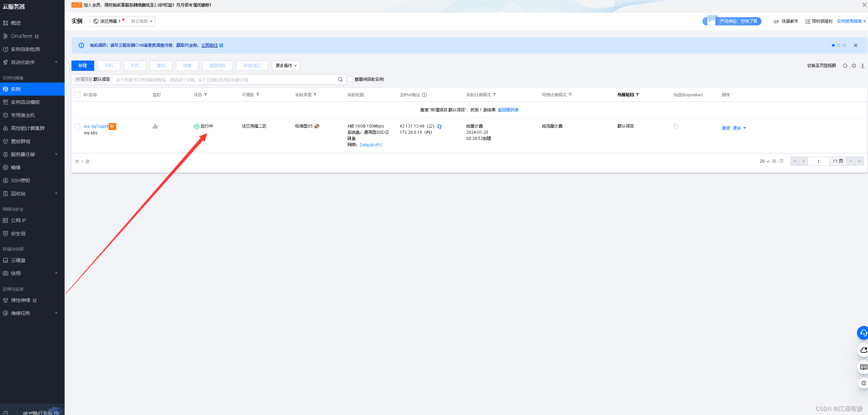The width and height of the screenshot is (868, 415).
Task: Expand the 其它地域 region dropdown
Action: [x=142, y=21]
